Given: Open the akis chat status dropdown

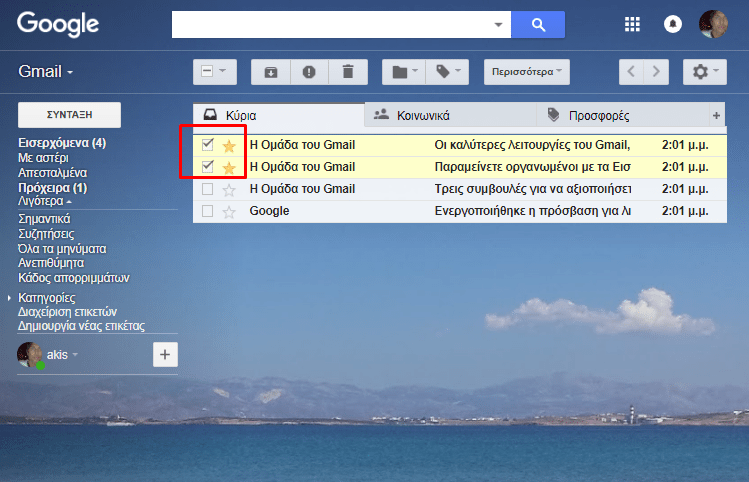Looking at the screenshot, I should pos(75,355).
